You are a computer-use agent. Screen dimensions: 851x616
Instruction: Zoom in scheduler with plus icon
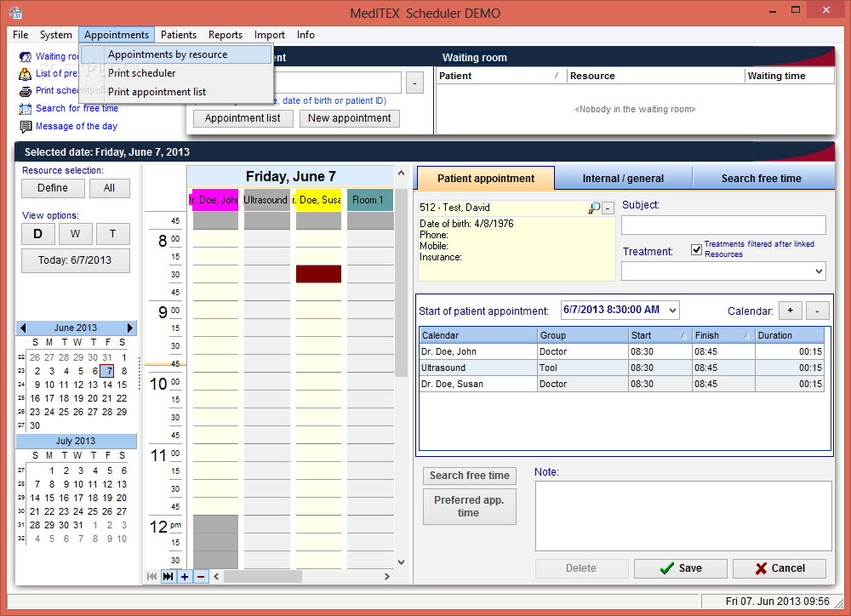click(x=185, y=576)
